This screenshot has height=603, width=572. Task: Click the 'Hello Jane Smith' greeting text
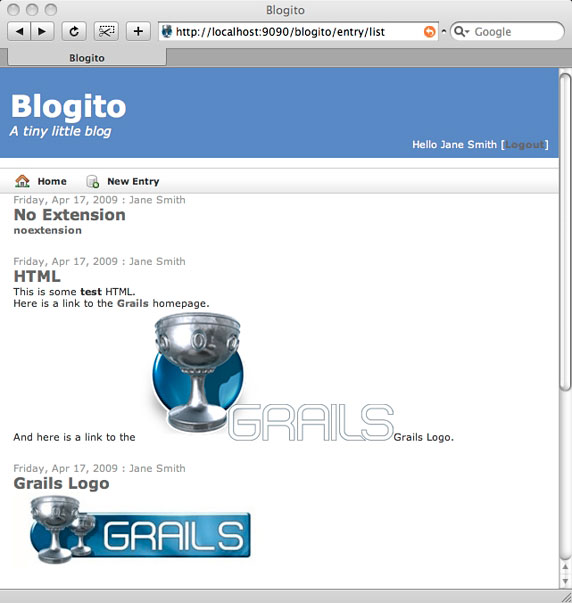(454, 145)
